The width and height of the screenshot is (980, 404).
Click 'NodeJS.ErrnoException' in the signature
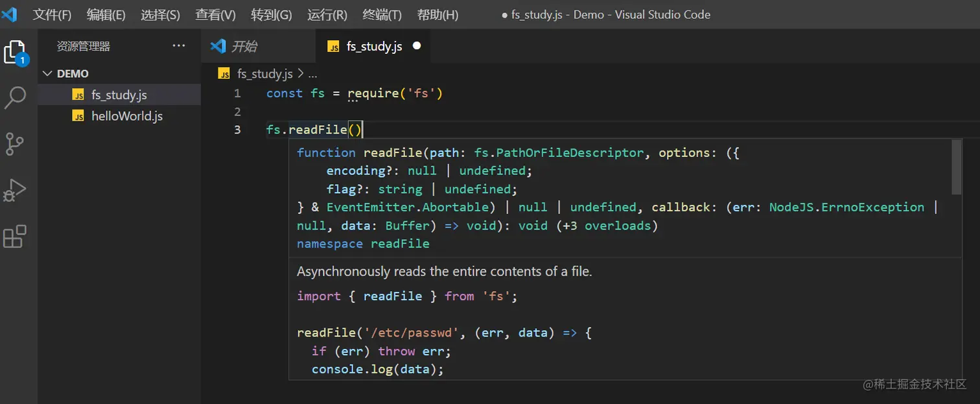[x=846, y=208]
